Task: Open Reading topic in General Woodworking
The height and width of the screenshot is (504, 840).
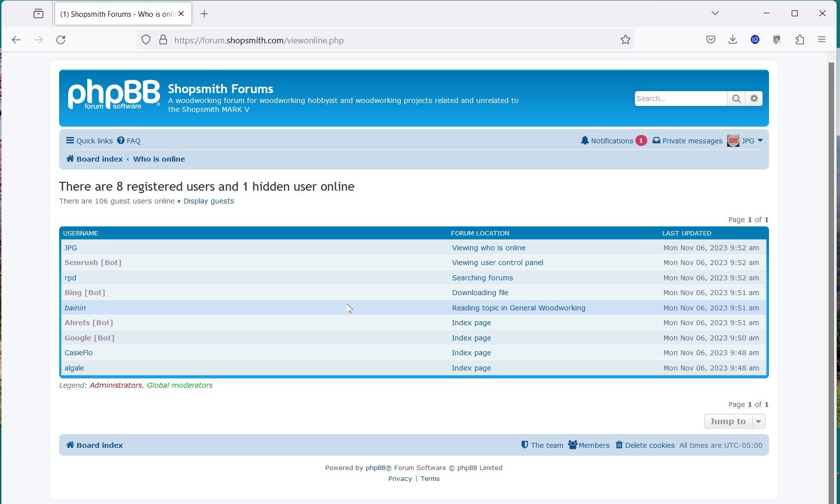Action: (x=519, y=308)
